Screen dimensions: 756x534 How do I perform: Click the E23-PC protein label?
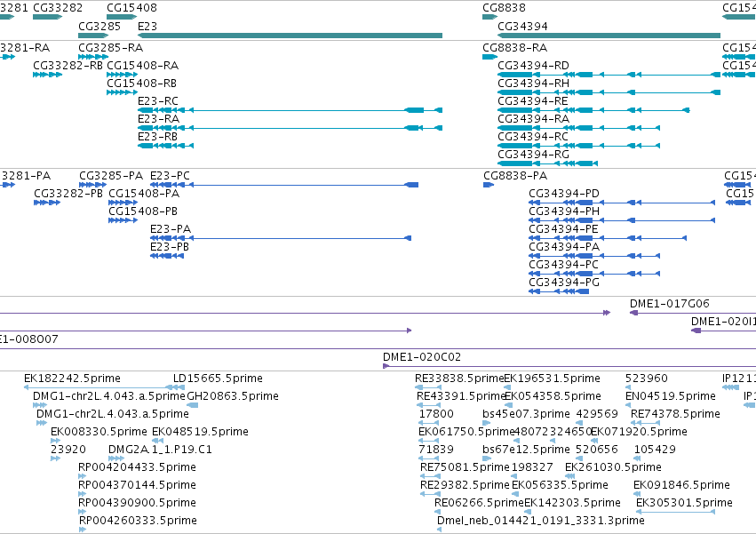170,176
